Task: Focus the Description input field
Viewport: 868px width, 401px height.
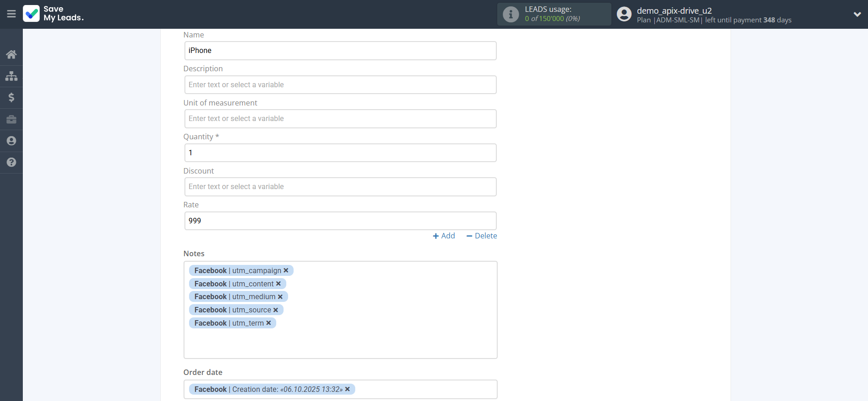Action: click(x=340, y=85)
